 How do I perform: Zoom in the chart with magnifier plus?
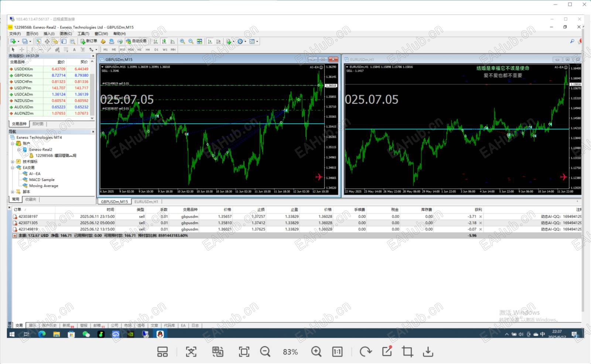click(x=182, y=41)
